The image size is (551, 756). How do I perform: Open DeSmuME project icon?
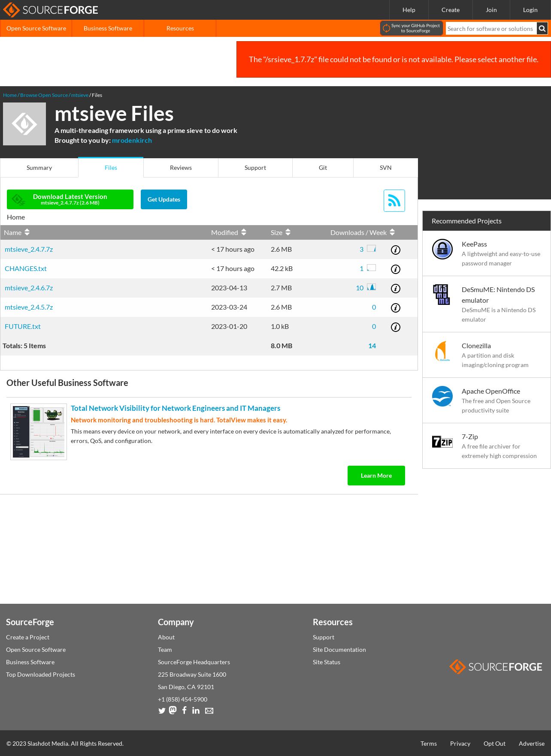441,295
